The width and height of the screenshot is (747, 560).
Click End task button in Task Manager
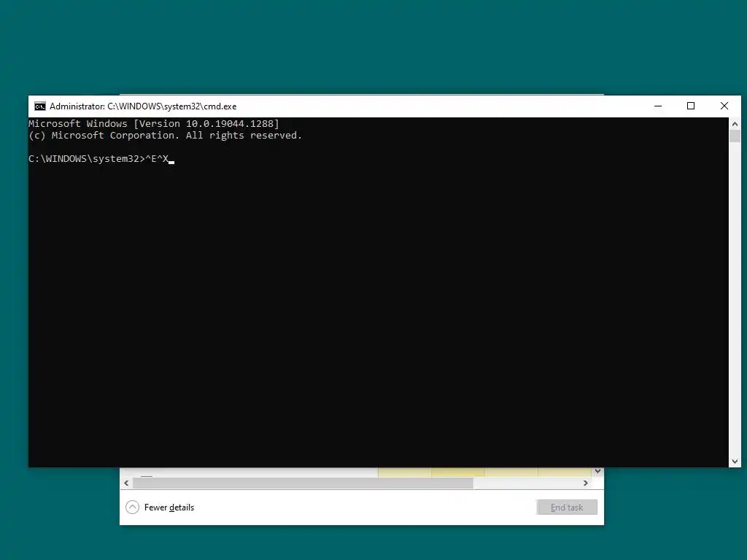point(566,507)
